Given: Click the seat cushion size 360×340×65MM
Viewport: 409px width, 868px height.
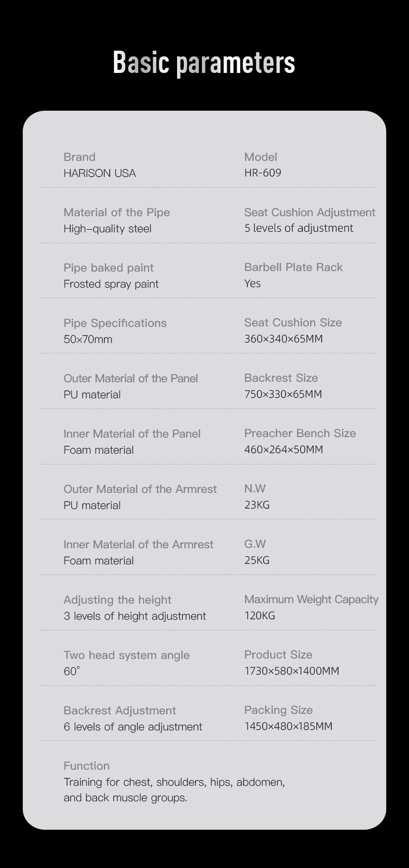Looking at the screenshot, I should [x=283, y=339].
